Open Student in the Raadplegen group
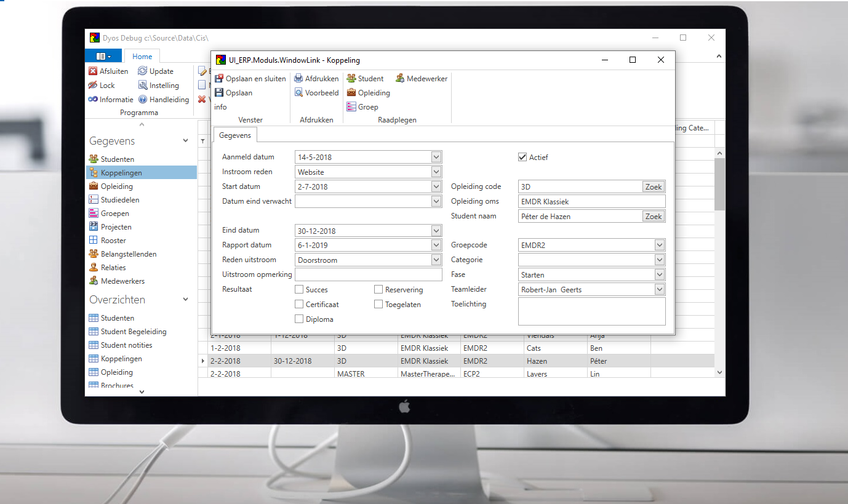The height and width of the screenshot is (504, 848). click(x=365, y=79)
